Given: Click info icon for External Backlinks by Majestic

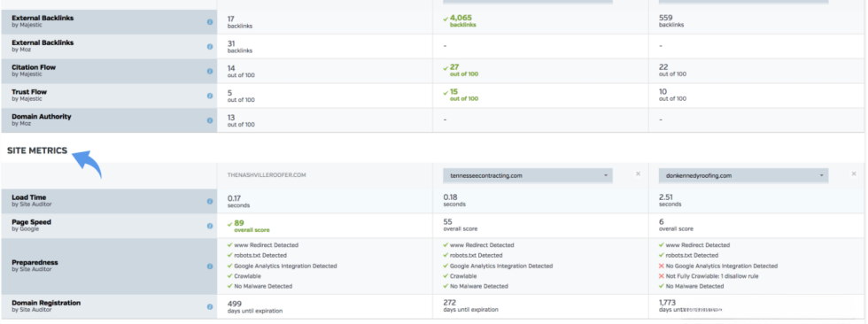Looking at the screenshot, I should pyautogui.click(x=210, y=22).
